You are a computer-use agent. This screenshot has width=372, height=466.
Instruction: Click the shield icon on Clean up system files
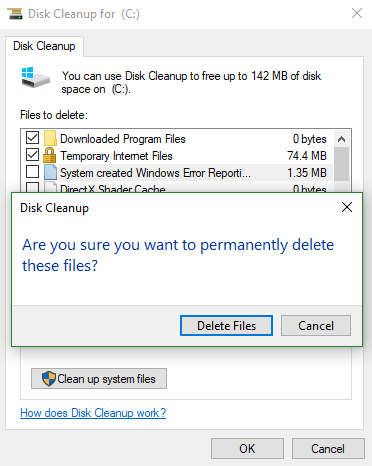click(x=49, y=379)
